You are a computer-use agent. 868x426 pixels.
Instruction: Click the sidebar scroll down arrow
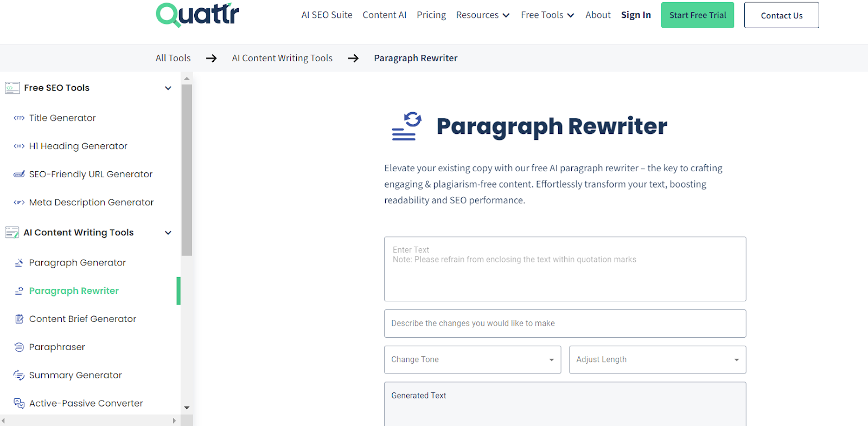187,408
